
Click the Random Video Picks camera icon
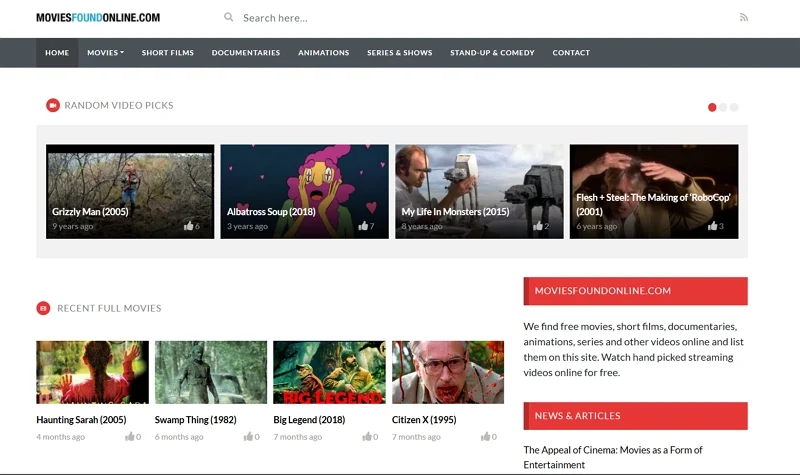pos(53,105)
